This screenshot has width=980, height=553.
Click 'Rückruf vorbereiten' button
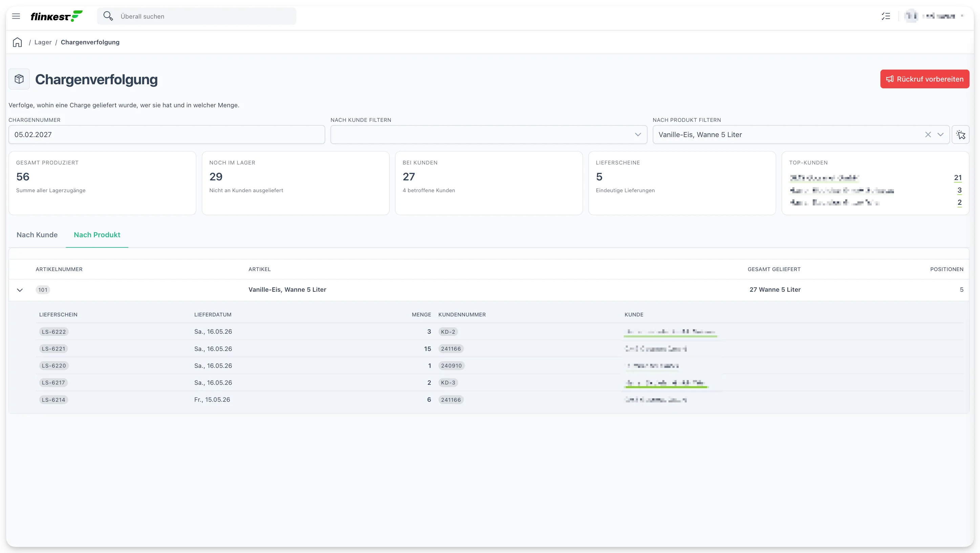click(x=924, y=79)
